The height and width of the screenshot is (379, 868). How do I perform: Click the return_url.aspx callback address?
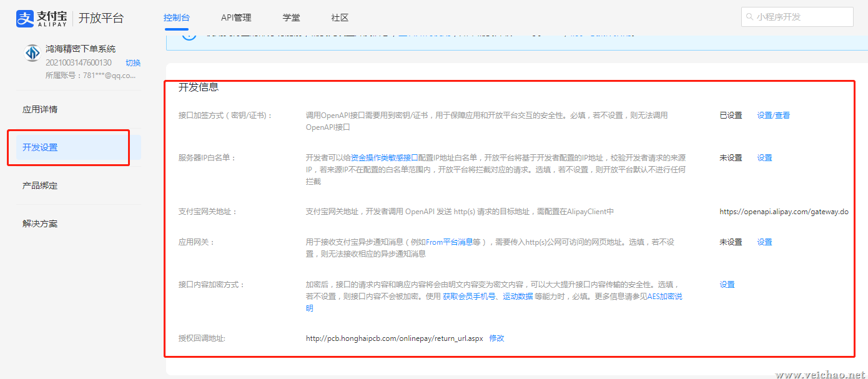pyautogui.click(x=394, y=338)
